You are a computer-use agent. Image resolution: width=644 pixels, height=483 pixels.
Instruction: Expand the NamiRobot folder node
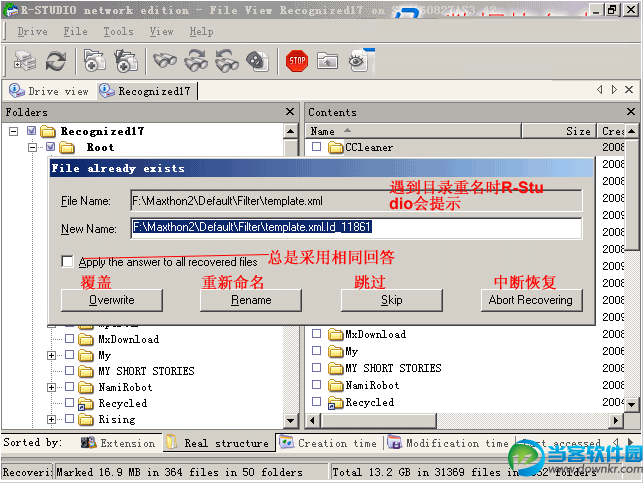coord(51,387)
